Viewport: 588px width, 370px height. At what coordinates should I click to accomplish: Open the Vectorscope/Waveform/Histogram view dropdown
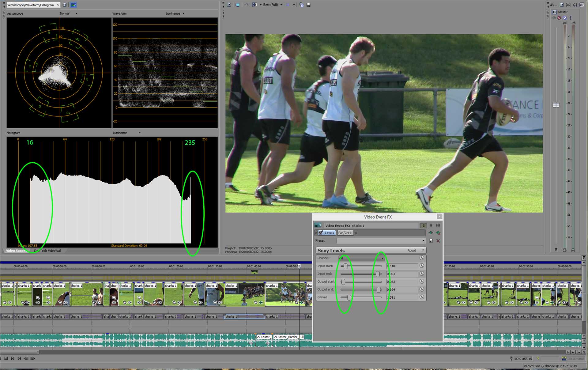tap(58, 5)
